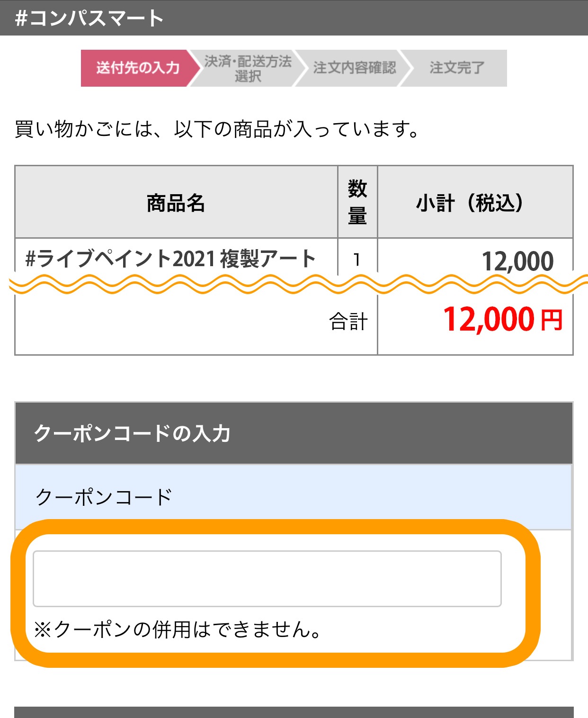Click the クーポンコード field label
Screen dimensions: 588x718
pyautogui.click(x=104, y=497)
